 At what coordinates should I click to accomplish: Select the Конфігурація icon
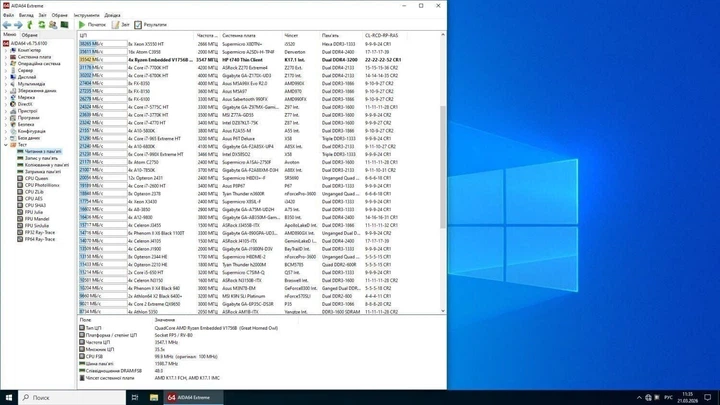point(13,131)
